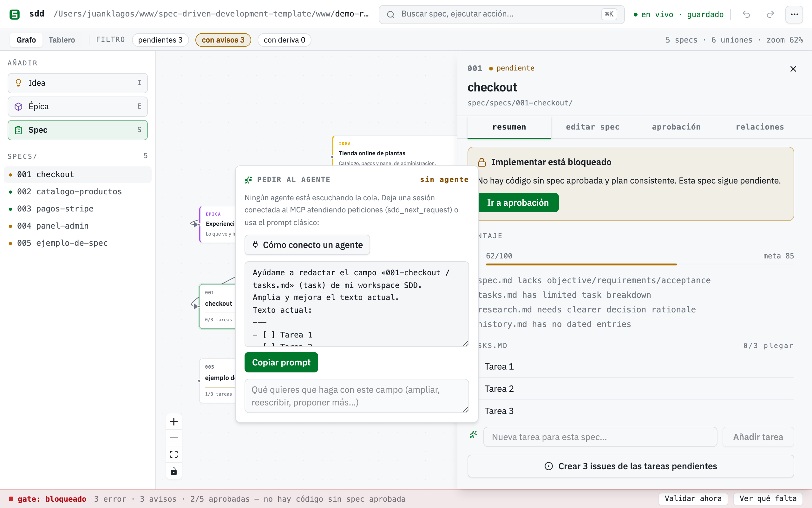Click inside the prompt text box
Image resolution: width=812 pixels, height=508 pixels.
[356, 304]
